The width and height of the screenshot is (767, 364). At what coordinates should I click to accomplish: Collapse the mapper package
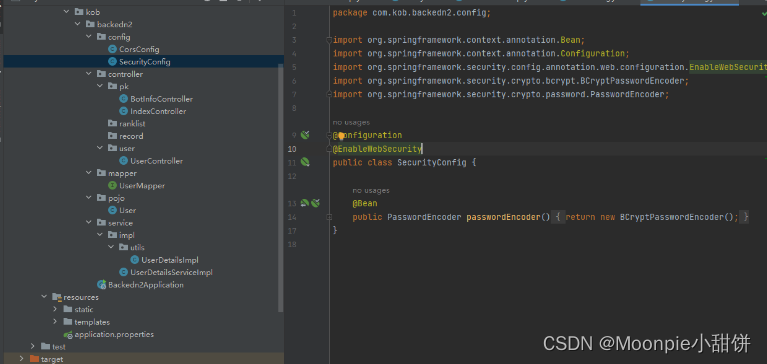[89, 173]
